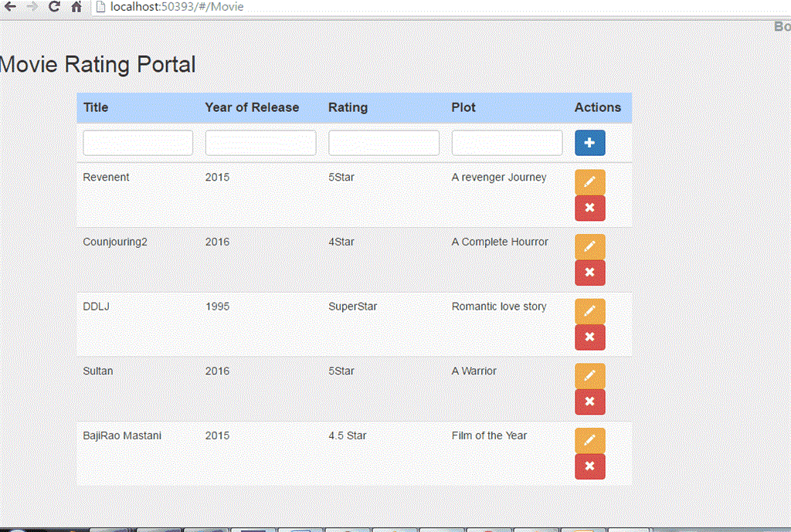791x532 pixels.
Task: Click the Romantic love story plot
Action: (x=499, y=307)
